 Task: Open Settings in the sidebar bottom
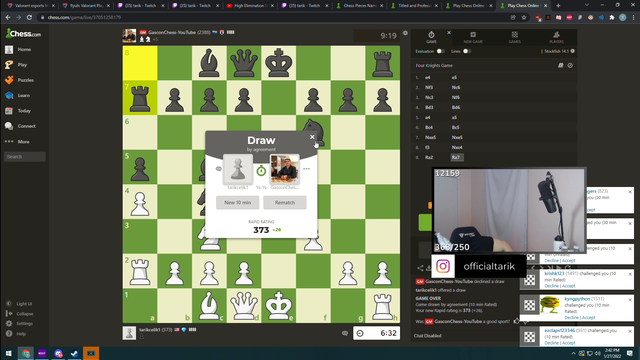click(20, 324)
